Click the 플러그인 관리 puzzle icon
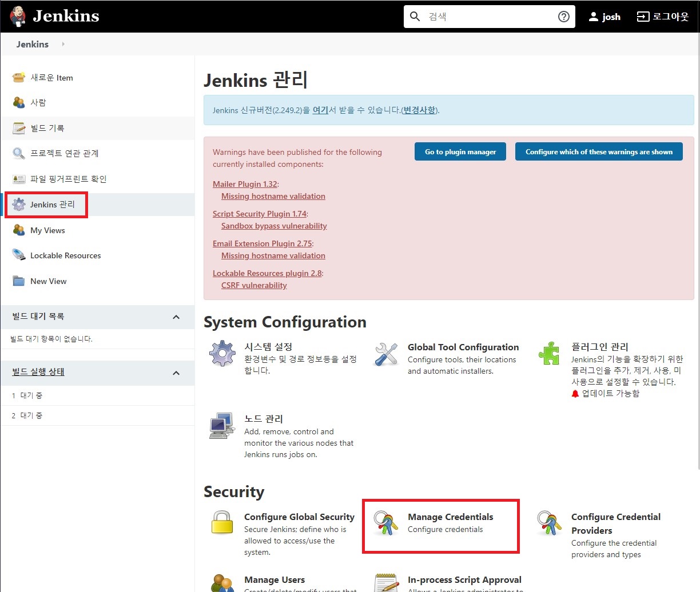The image size is (700, 592). [x=550, y=354]
